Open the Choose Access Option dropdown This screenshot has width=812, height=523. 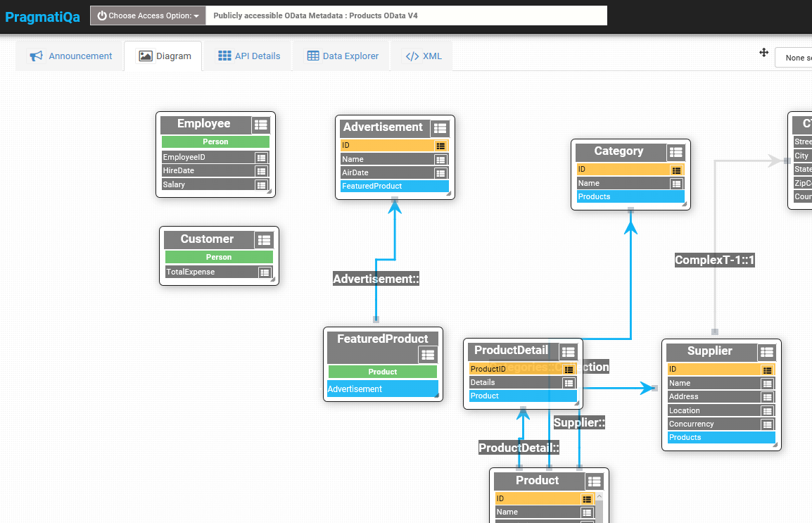148,15
